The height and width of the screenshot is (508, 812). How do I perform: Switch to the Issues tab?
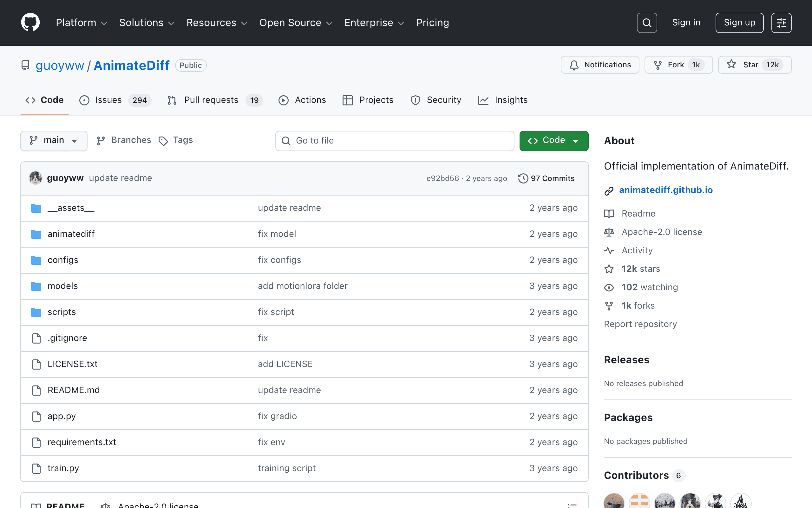pos(115,100)
